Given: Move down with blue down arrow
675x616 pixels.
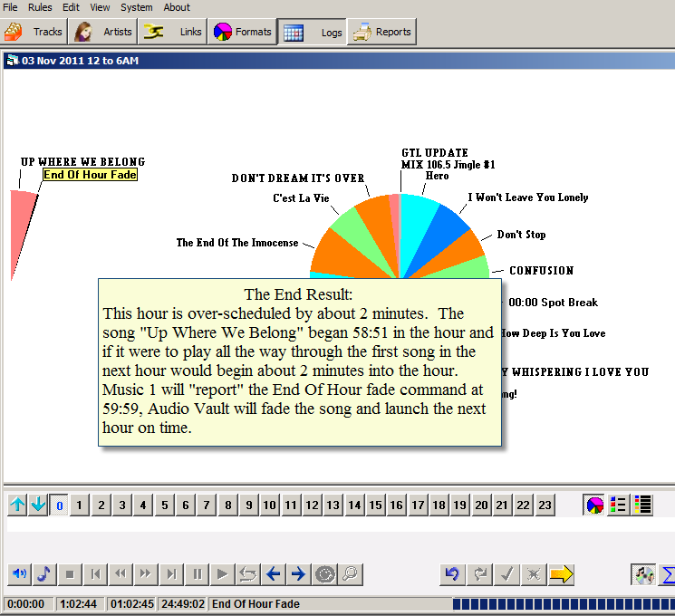Looking at the screenshot, I should pyautogui.click(x=38, y=505).
